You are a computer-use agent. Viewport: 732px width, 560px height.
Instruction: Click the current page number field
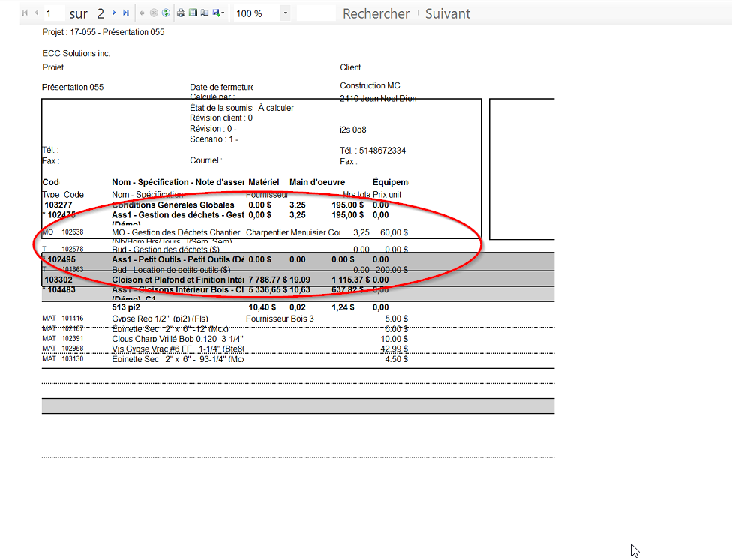(52, 13)
